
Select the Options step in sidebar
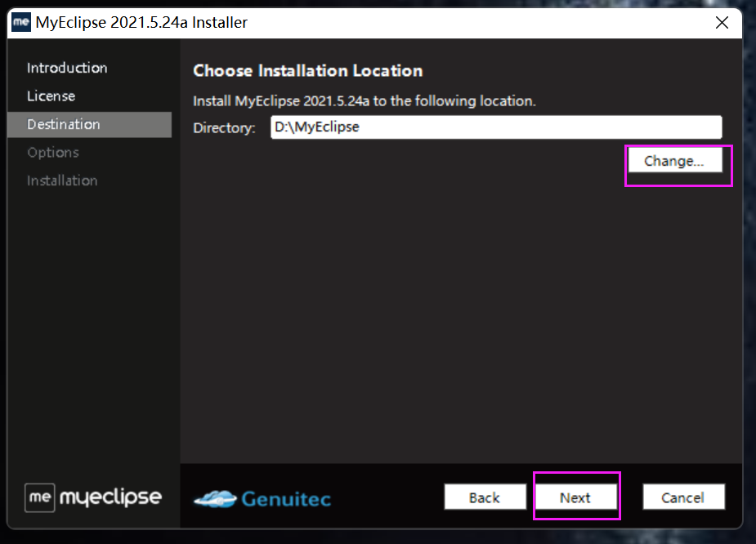click(53, 152)
